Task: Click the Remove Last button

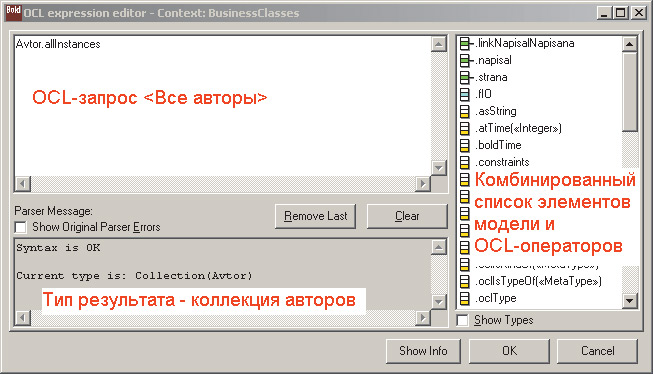Action: click(x=315, y=216)
